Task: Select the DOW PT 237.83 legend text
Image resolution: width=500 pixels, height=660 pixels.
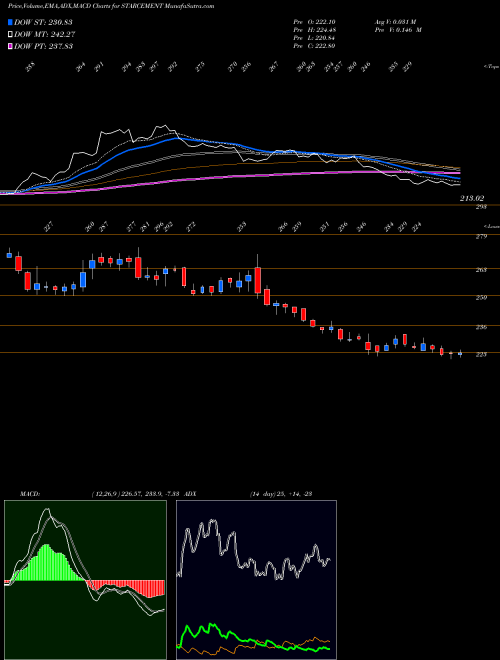Action: [43, 46]
